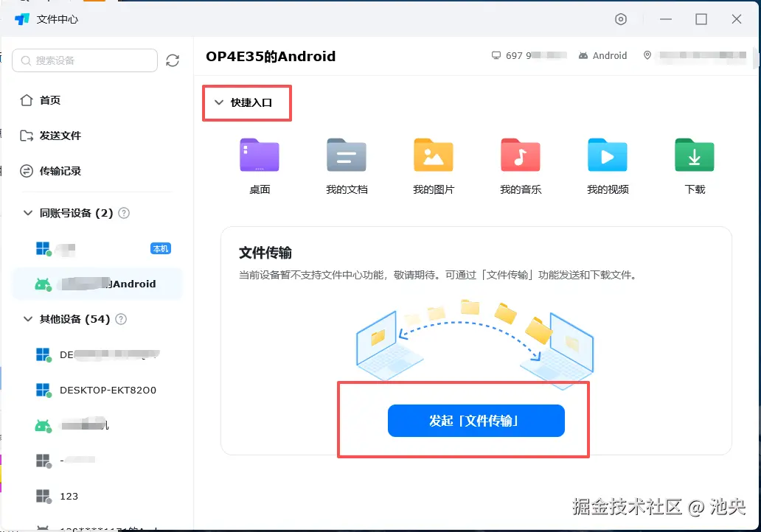Collapse the 同账号设备 device group

tap(28, 213)
